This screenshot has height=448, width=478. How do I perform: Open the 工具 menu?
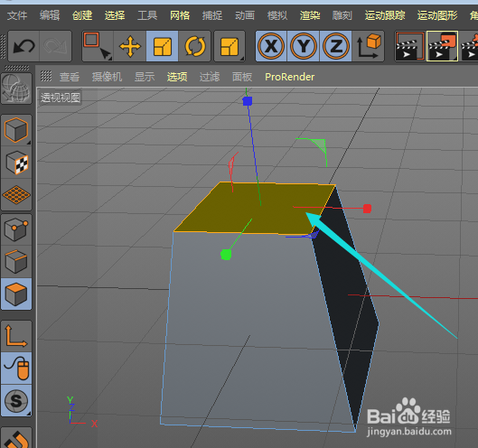click(x=147, y=15)
